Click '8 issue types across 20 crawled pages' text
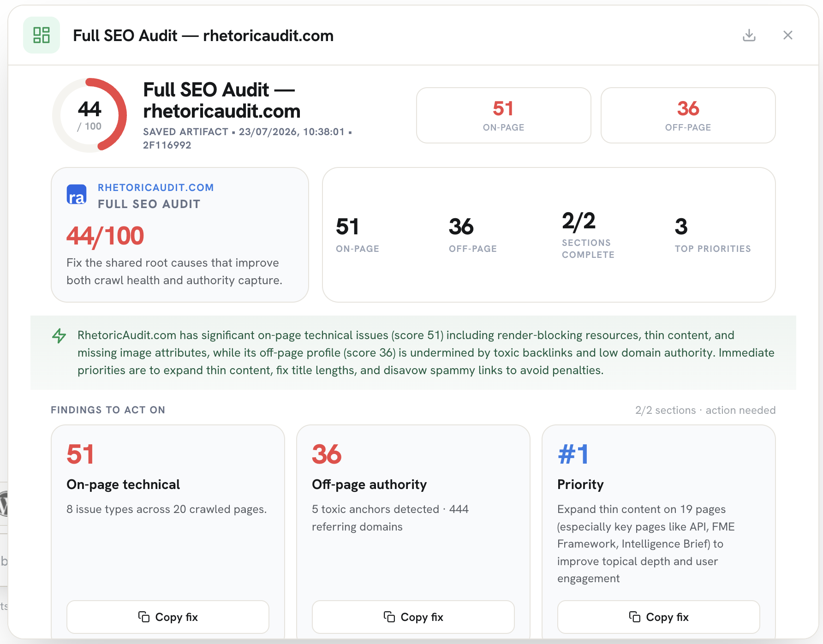 pyautogui.click(x=167, y=509)
